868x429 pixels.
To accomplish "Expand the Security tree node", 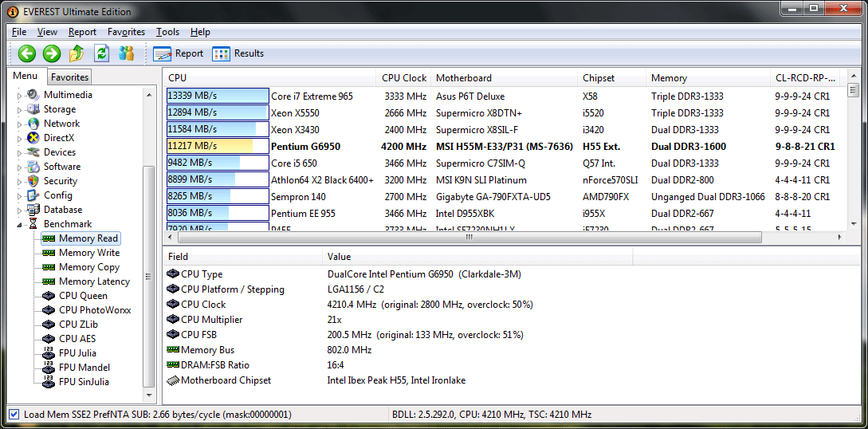I will tap(20, 182).
